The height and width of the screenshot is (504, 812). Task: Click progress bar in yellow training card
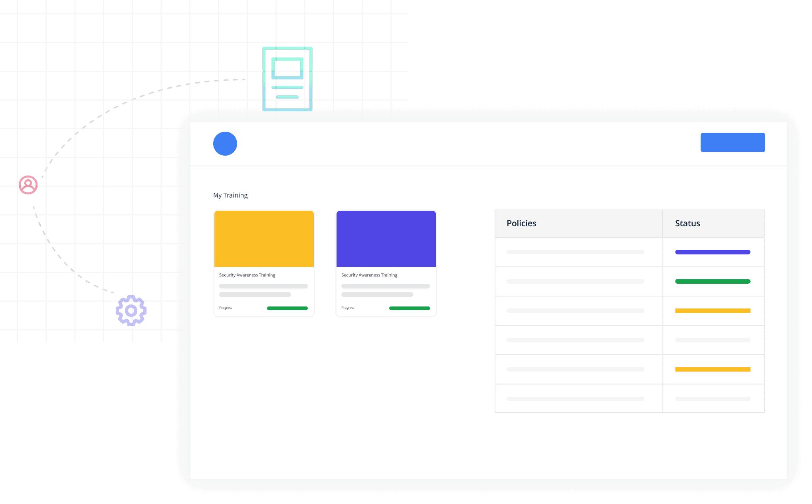tap(287, 308)
